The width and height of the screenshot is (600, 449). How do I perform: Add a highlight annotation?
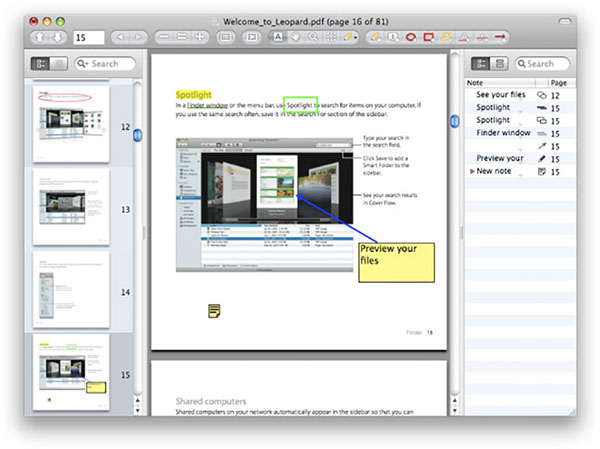click(446, 37)
